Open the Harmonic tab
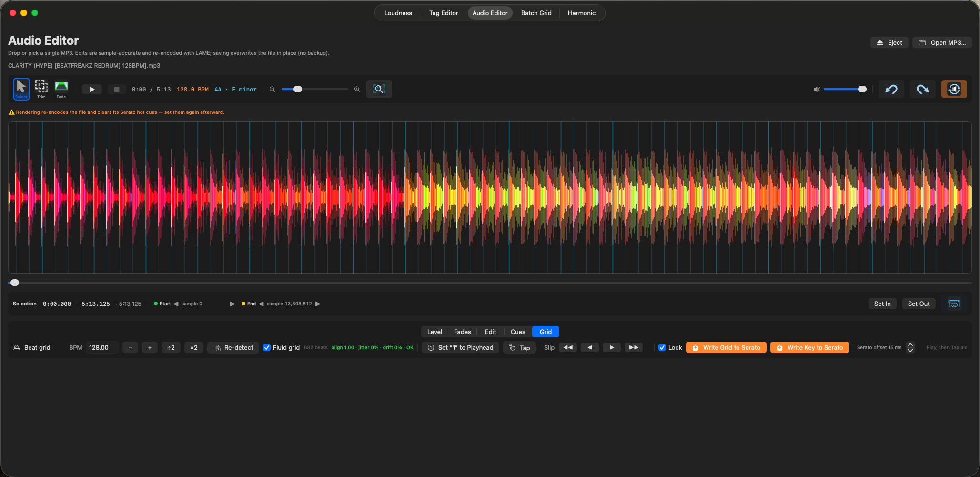Viewport: 980px width, 477px height. [x=581, y=13]
